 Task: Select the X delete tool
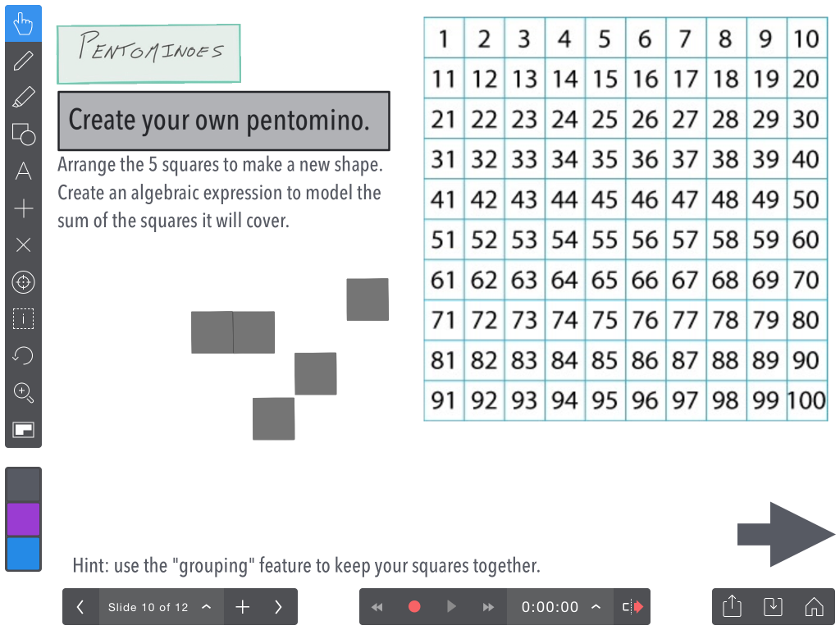(x=23, y=244)
